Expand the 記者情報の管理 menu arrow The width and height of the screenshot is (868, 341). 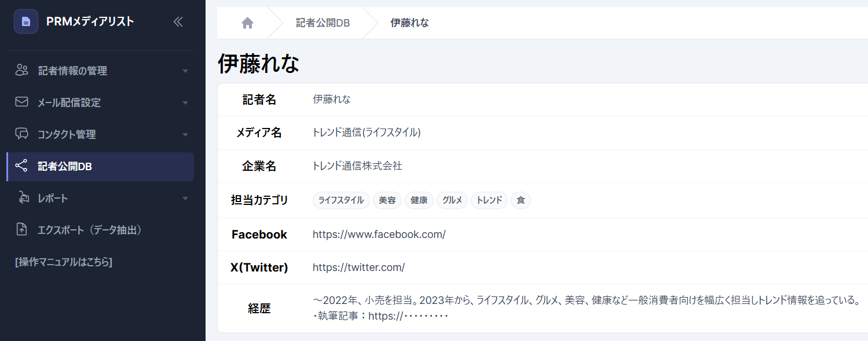pyautogui.click(x=185, y=71)
